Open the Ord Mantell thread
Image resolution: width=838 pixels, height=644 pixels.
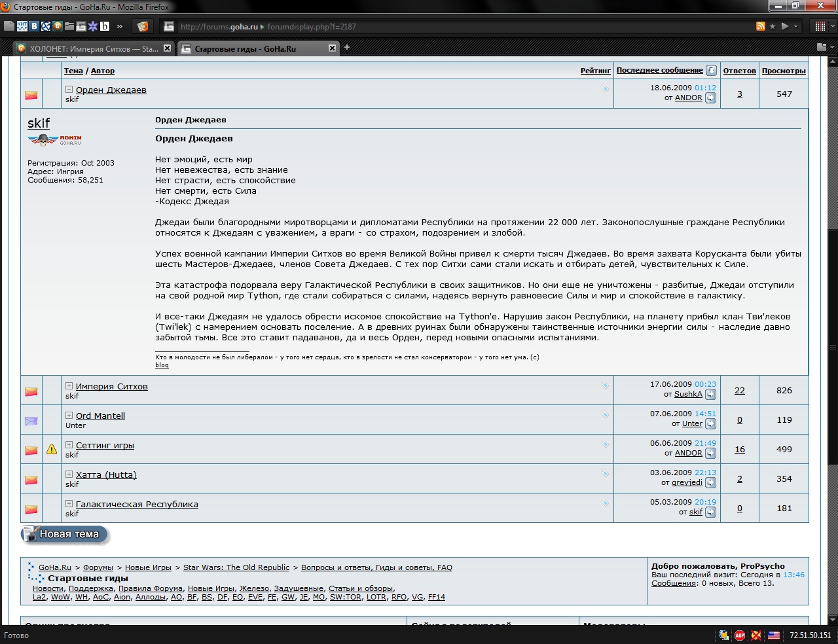click(x=100, y=416)
